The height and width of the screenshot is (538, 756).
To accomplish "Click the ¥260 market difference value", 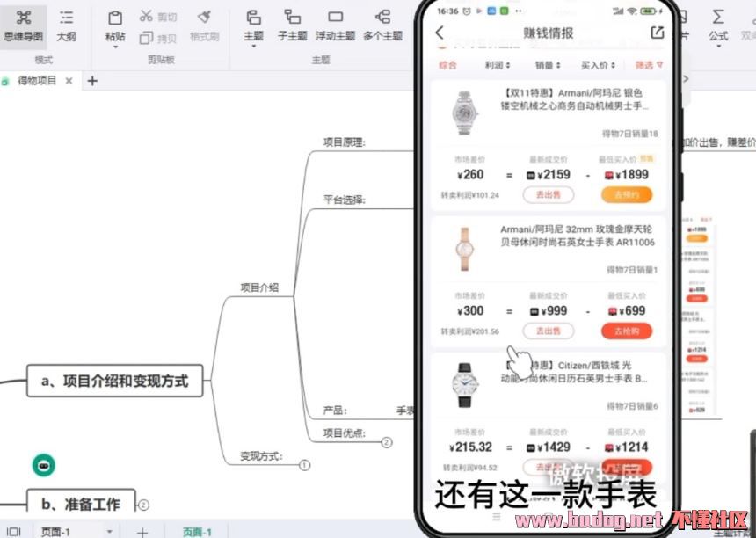I will (x=470, y=175).
